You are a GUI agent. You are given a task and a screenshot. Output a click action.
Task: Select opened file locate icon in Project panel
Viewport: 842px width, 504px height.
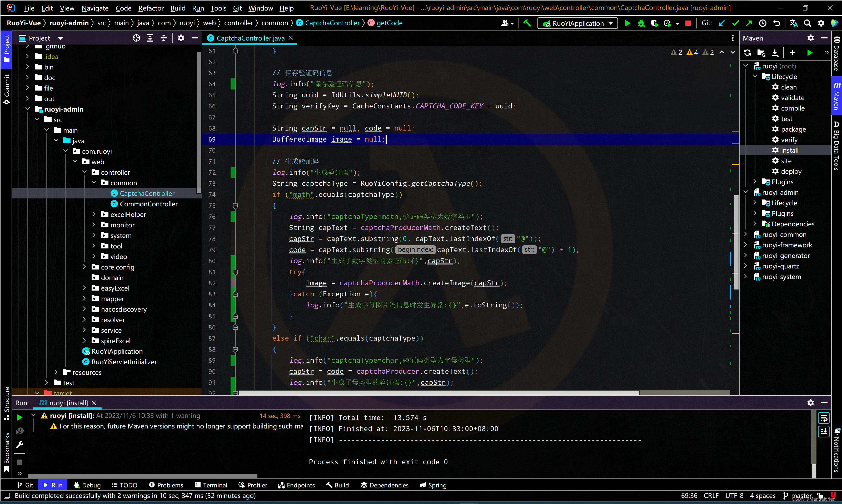click(x=136, y=38)
